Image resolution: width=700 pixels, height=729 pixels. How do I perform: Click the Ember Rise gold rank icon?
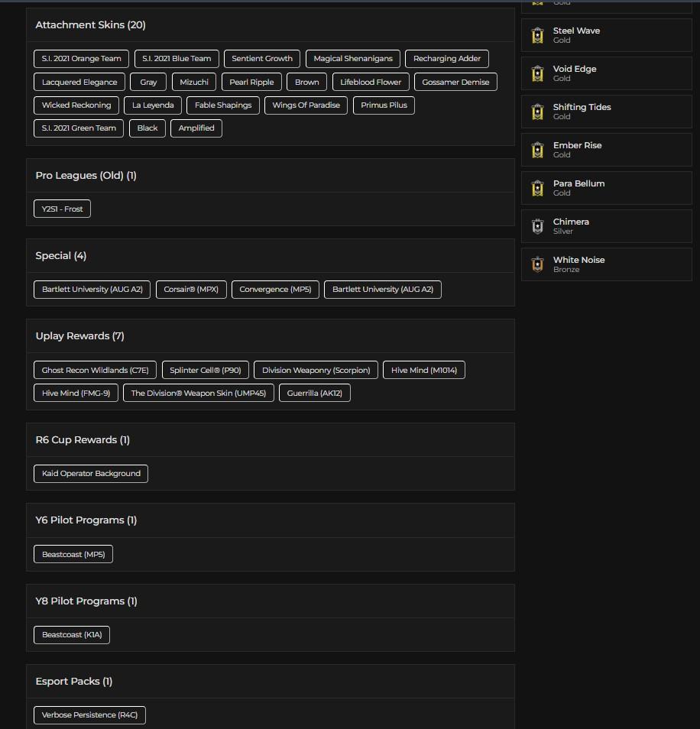pos(537,150)
